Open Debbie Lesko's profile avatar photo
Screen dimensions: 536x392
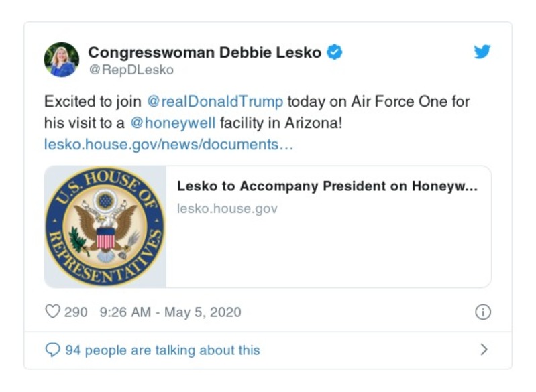tap(62, 60)
